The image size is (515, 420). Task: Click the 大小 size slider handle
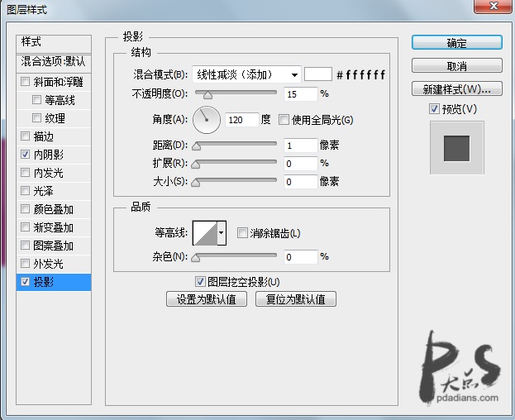coord(196,182)
